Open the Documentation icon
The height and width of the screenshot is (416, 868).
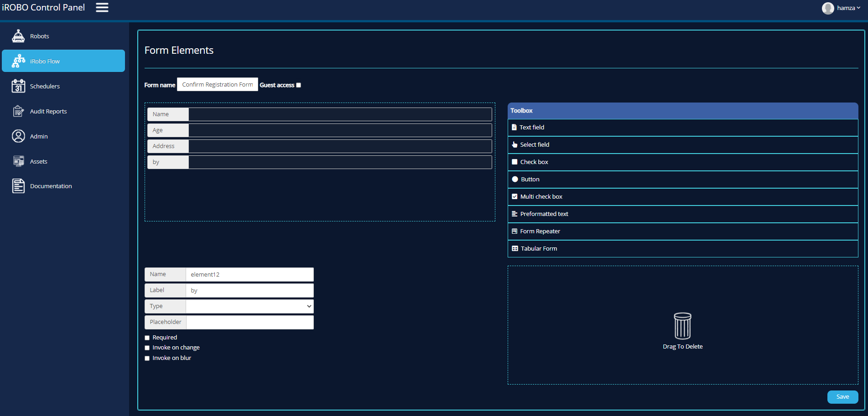(18, 186)
